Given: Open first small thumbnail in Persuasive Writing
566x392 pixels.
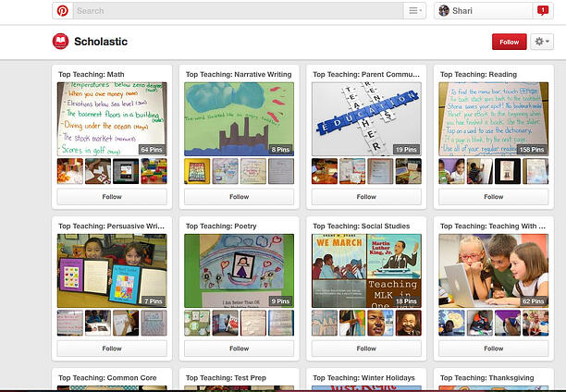Looking at the screenshot, I should [x=70, y=323].
